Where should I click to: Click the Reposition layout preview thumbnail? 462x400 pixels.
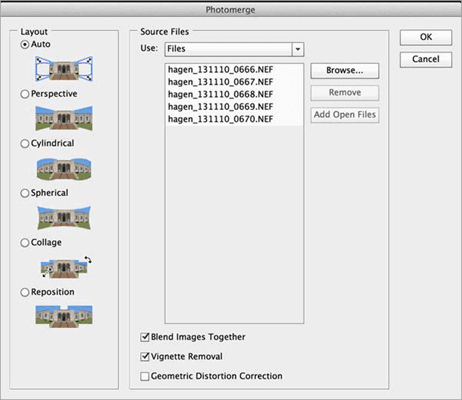pos(64,316)
